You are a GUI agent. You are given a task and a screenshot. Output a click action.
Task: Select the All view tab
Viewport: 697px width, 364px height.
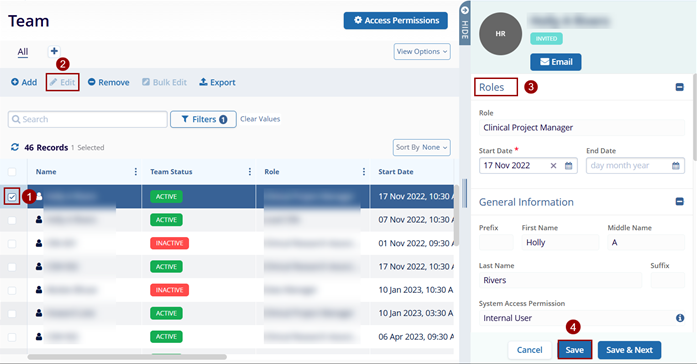[x=23, y=52]
